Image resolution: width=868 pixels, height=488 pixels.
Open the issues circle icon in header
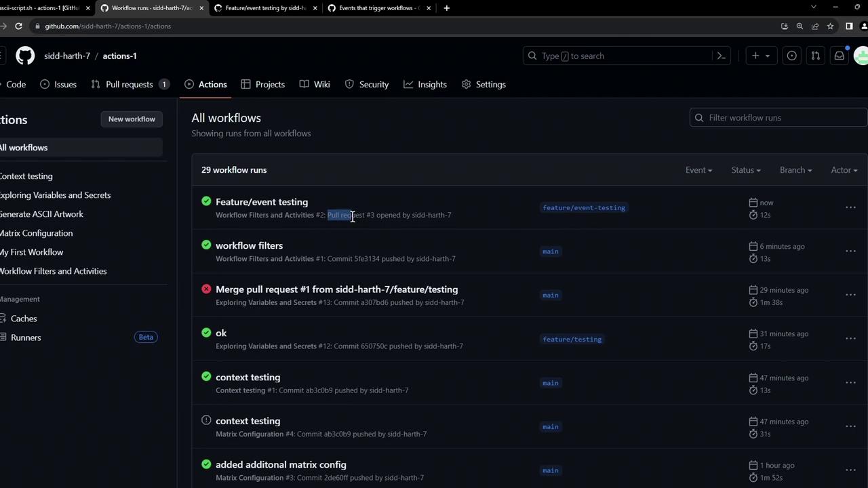[791, 56]
